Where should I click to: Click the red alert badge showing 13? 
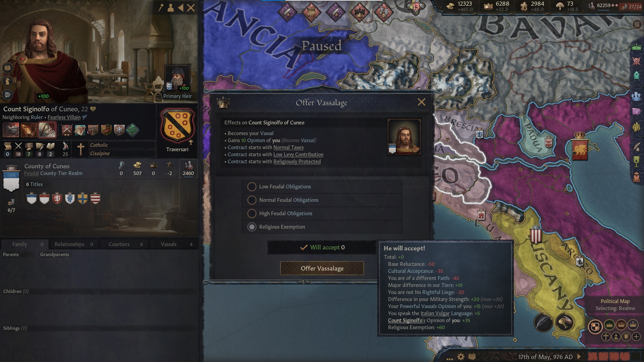(416, 6)
